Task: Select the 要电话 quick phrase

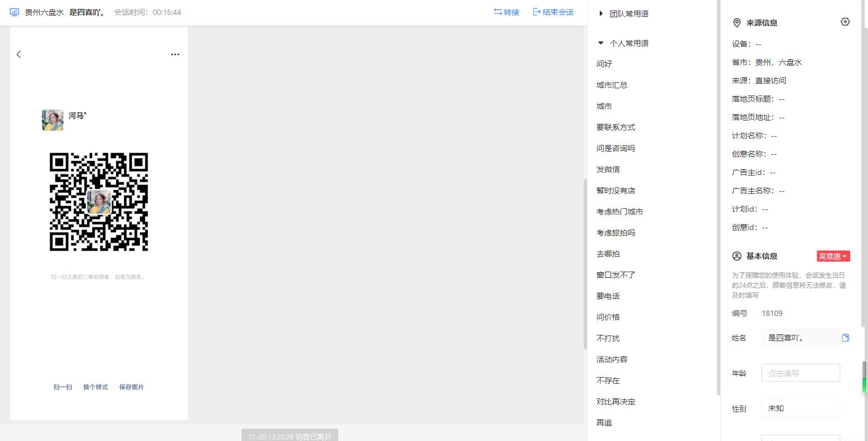Action: point(608,296)
